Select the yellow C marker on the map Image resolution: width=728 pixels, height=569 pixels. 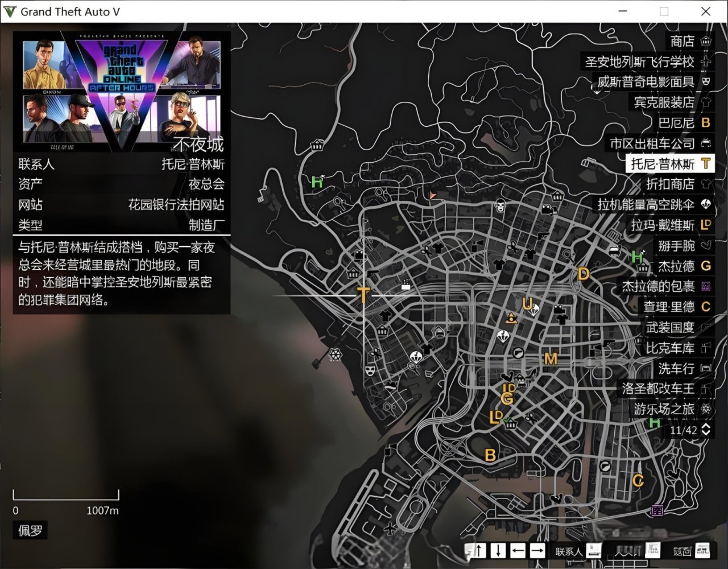point(638,481)
